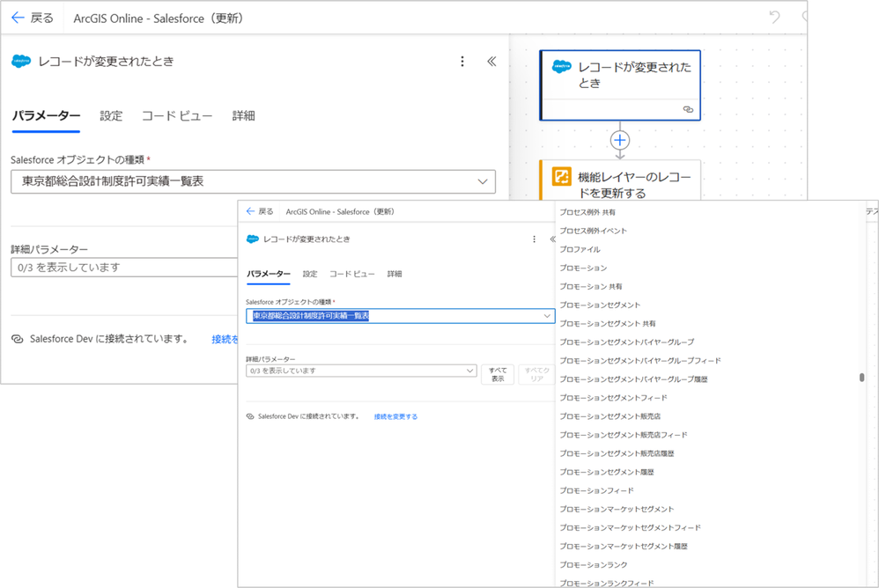This screenshot has height=588, width=879.
Task: Choose プロモーションセグメント from the list
Action: (x=600, y=305)
